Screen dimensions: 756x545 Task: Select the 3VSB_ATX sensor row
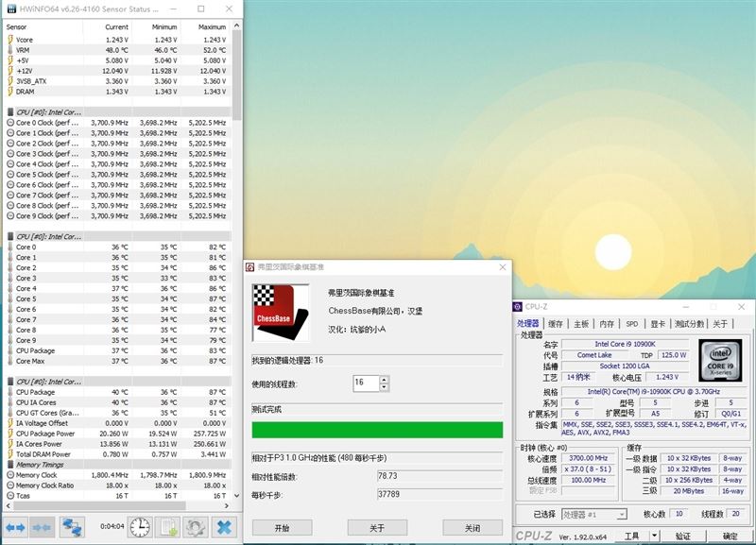pos(117,81)
